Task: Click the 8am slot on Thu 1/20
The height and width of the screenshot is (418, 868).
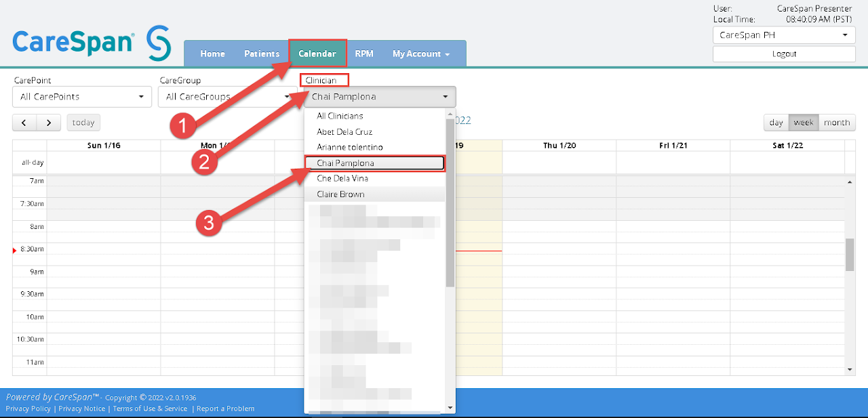Action: coord(559,226)
